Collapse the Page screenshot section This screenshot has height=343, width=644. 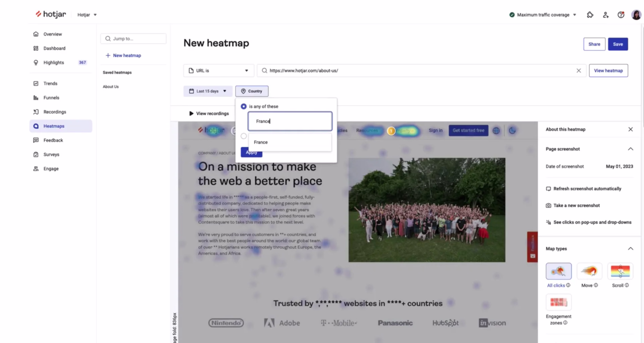point(630,149)
